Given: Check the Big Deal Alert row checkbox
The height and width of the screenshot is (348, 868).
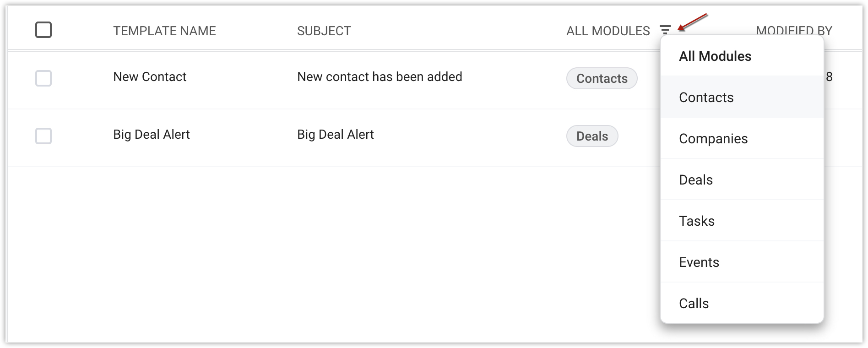Looking at the screenshot, I should 43,136.
